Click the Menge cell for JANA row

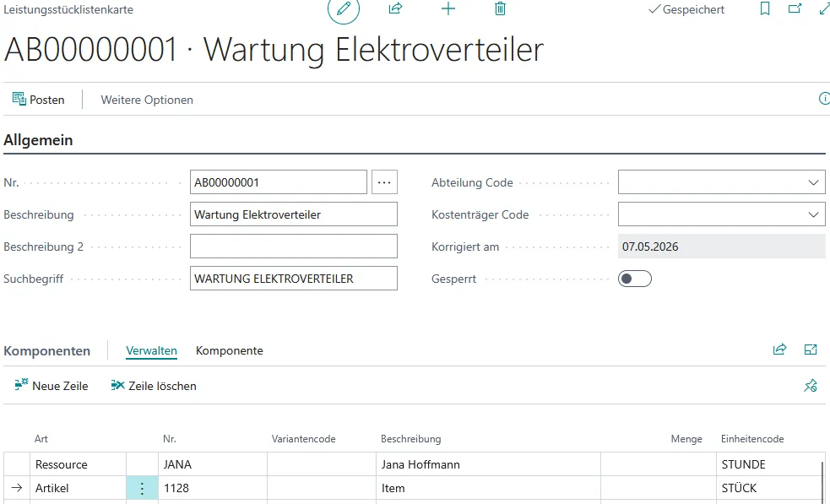pyautogui.click(x=659, y=464)
